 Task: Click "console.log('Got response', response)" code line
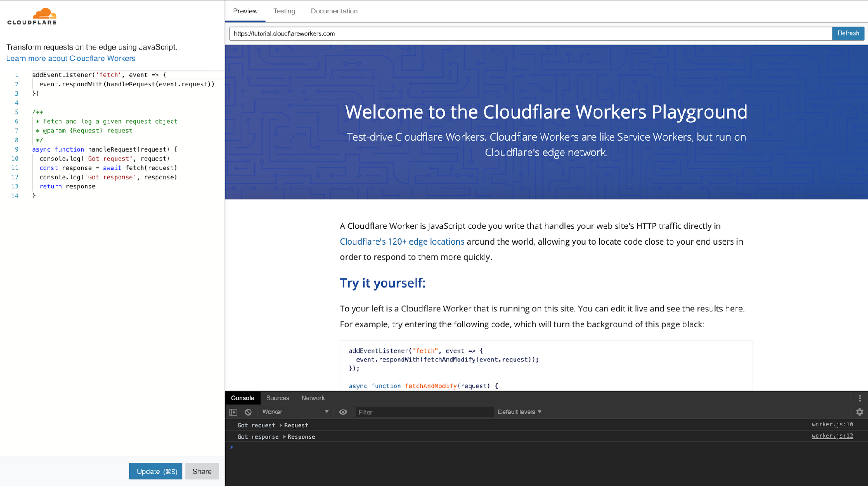click(x=108, y=178)
